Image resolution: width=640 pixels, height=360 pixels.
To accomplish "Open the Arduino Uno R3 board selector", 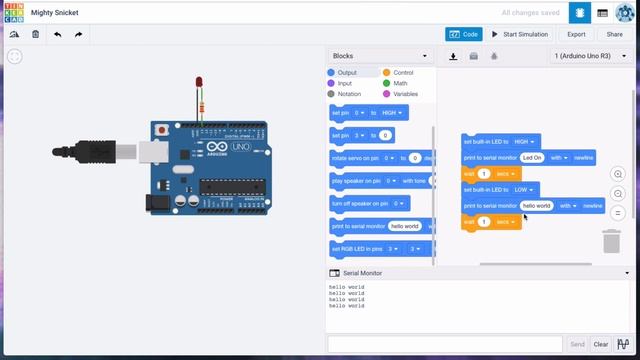I will (590, 56).
